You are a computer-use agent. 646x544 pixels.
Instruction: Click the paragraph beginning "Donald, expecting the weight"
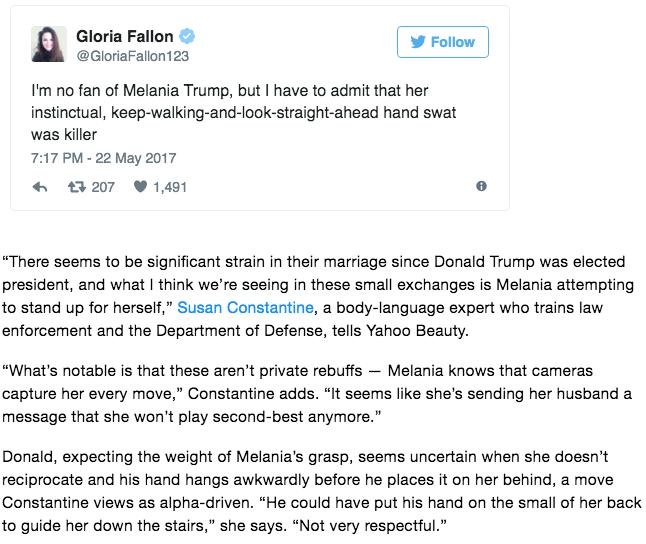coord(321,491)
